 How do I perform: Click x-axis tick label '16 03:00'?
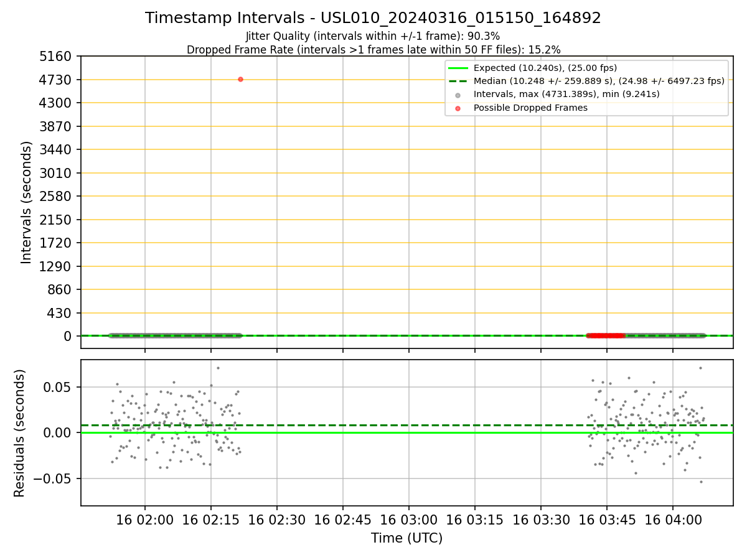point(409,520)
